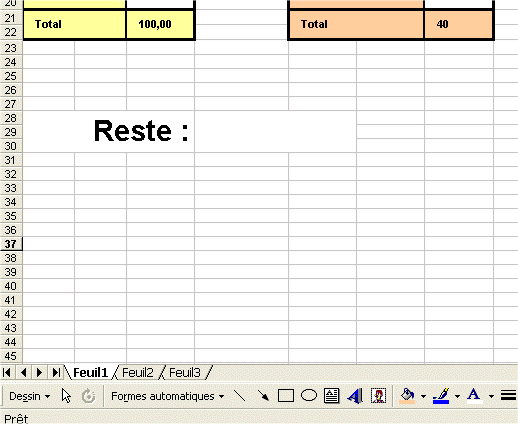The height and width of the screenshot is (424, 518).
Task: Switch to the Feuil2 sheet tab
Action: [137, 373]
